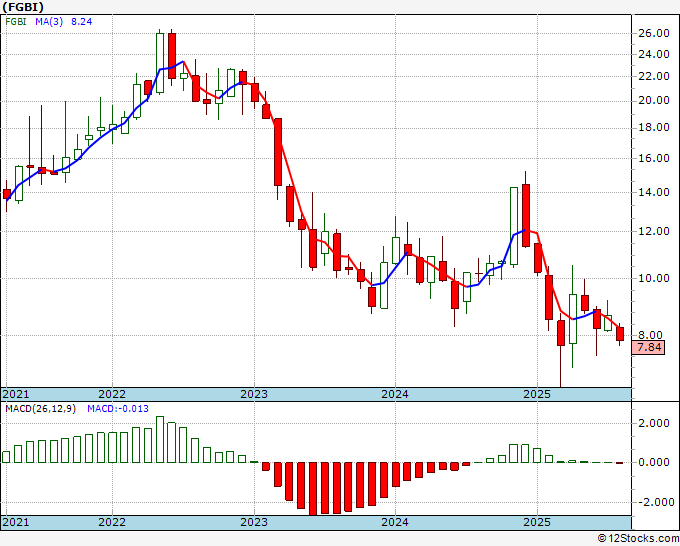Click 2021 on the MACD timeline
Viewport: 680px width, 546px height.
tap(16, 522)
